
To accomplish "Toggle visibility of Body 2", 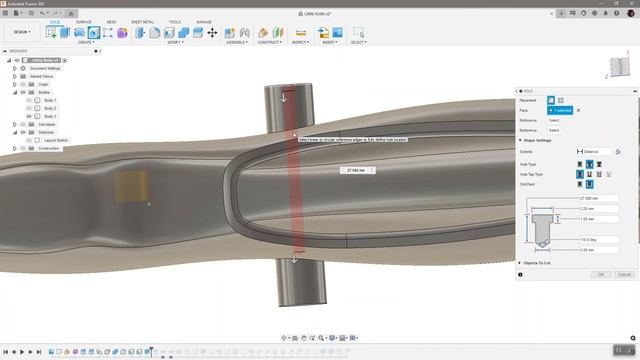I will 29,108.
